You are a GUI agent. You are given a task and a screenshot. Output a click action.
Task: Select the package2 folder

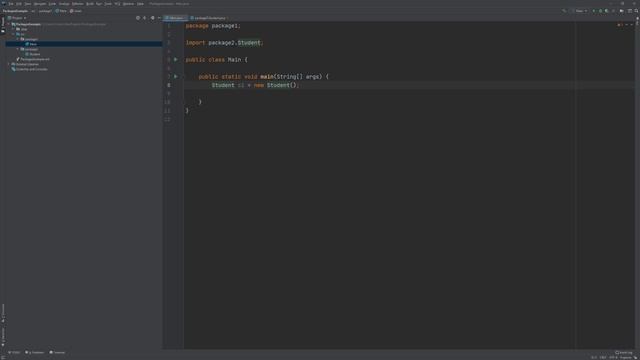pyautogui.click(x=29, y=49)
